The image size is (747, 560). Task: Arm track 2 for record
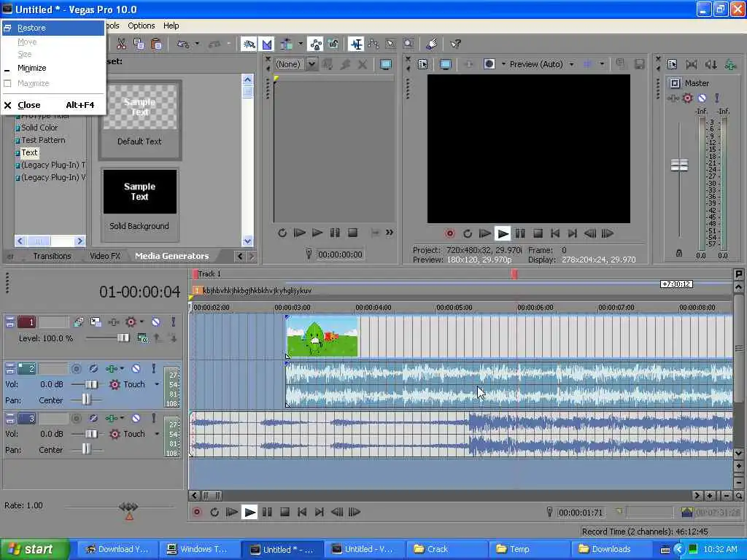point(76,368)
